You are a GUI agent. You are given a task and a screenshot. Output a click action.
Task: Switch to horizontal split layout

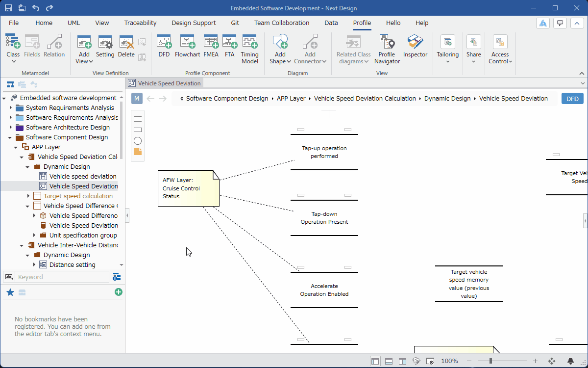pos(389,361)
